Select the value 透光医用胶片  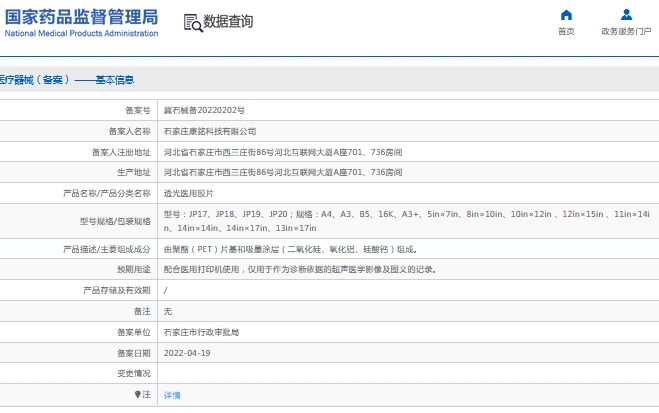point(189,193)
